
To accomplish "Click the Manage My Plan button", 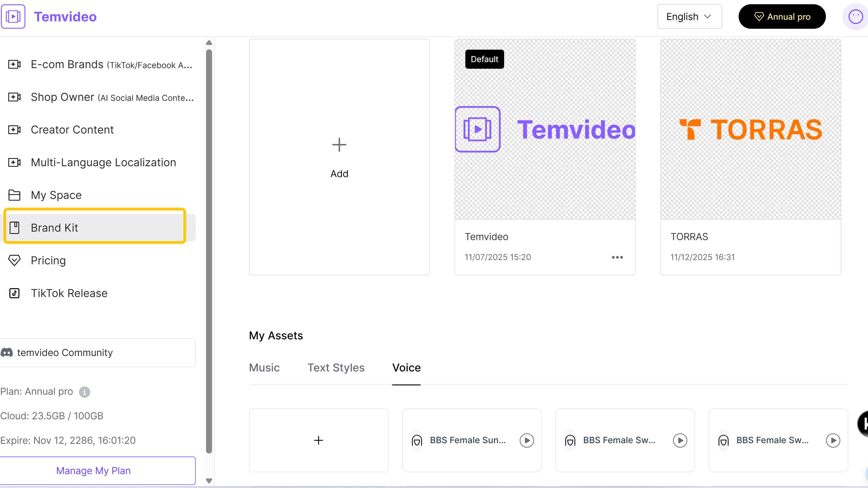I will point(93,470).
